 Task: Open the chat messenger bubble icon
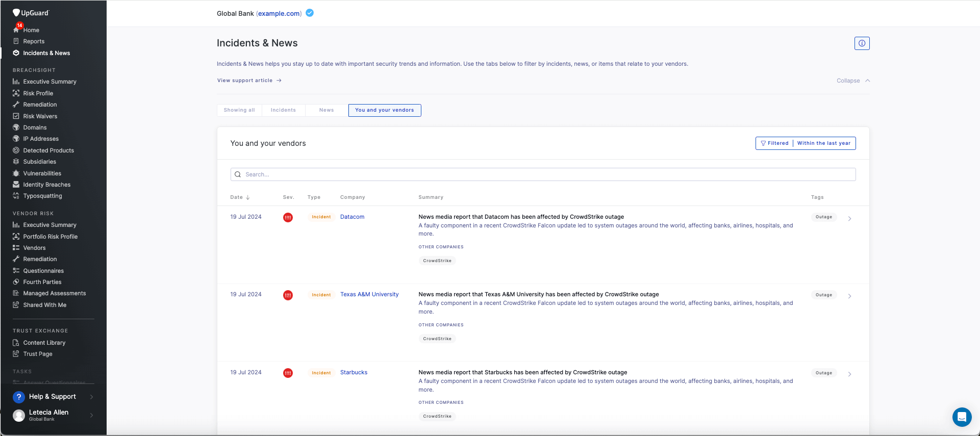pyautogui.click(x=962, y=417)
